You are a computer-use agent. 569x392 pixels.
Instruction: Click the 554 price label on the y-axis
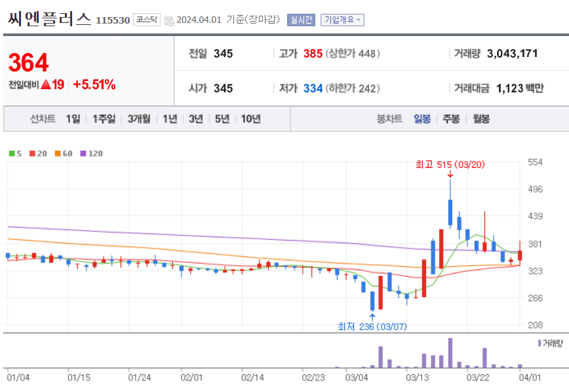click(x=536, y=163)
